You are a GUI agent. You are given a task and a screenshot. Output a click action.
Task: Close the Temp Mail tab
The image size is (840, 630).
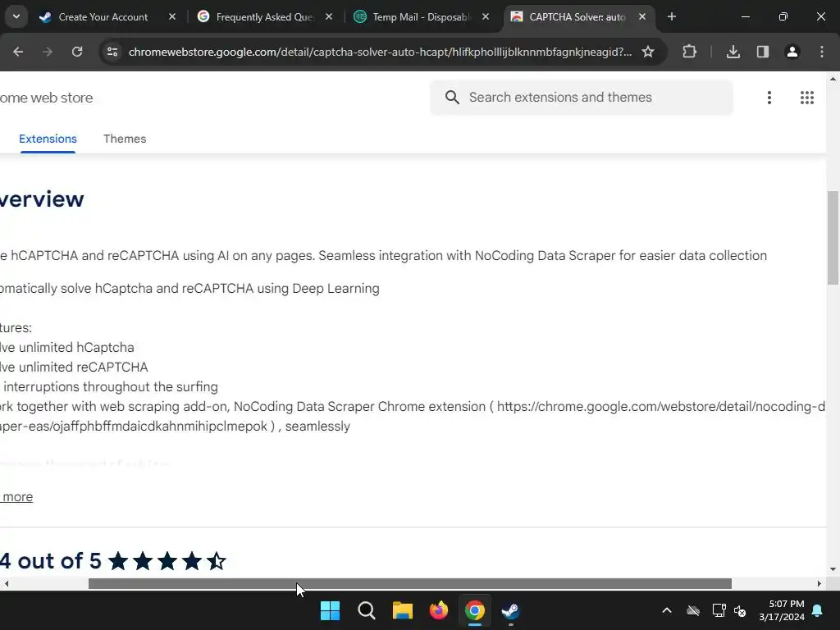486,16
